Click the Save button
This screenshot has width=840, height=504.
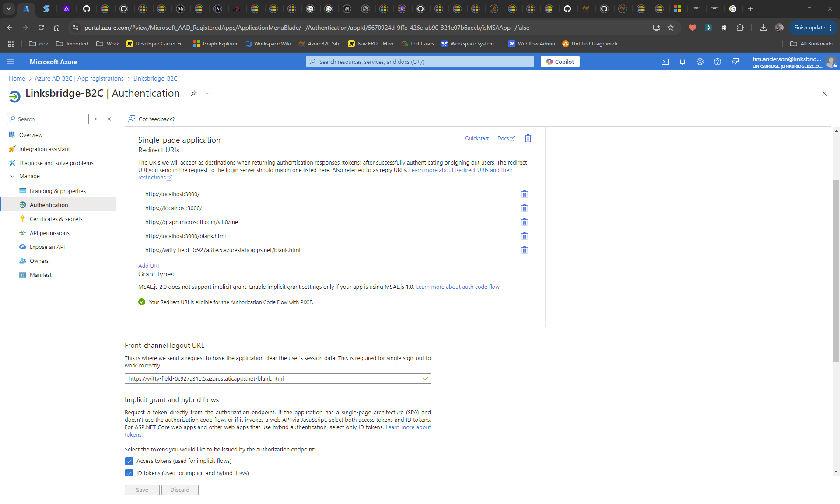(142, 490)
